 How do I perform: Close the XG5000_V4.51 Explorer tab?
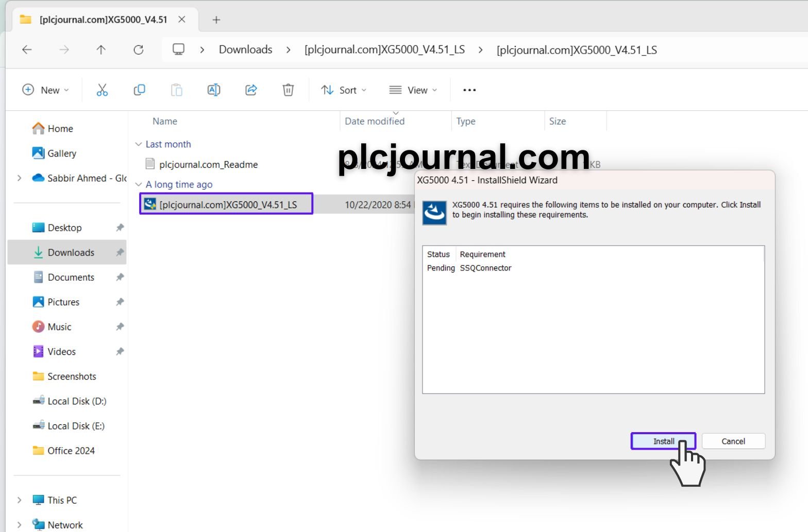point(182,20)
